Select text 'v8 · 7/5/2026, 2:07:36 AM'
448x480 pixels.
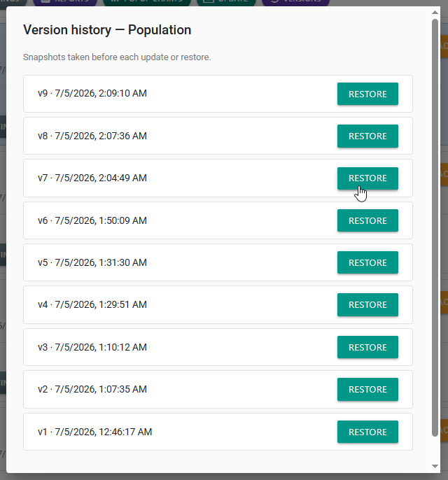(x=92, y=136)
